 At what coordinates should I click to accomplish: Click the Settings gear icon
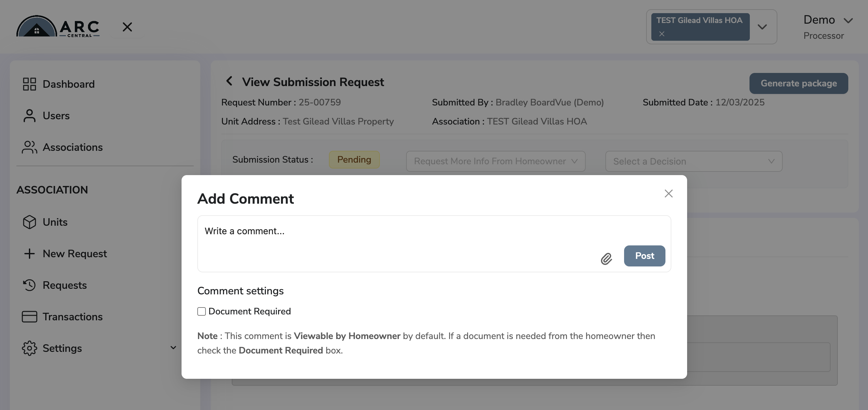(29, 348)
